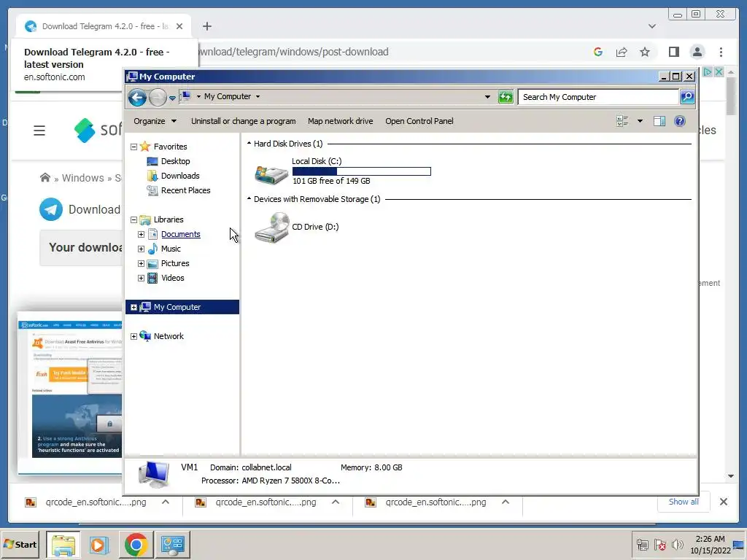Select My Computer in navigation pane
Viewport: 747px width, 560px height.
pyautogui.click(x=182, y=307)
